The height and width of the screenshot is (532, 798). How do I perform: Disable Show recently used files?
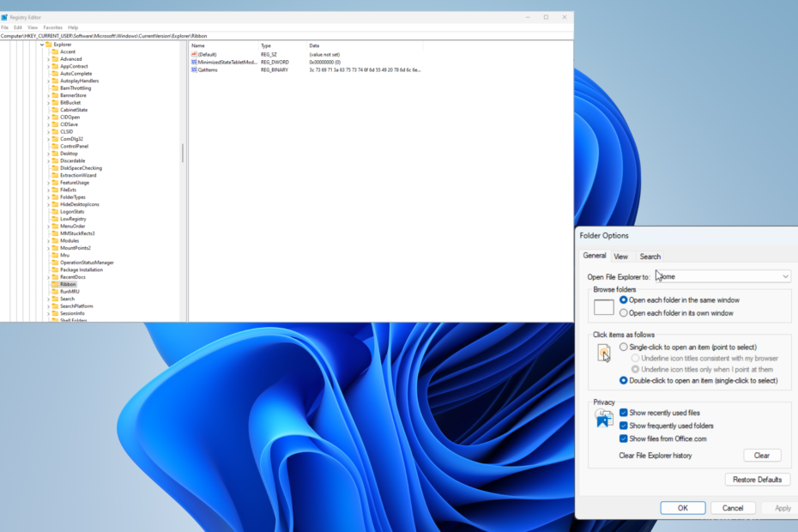pos(623,413)
